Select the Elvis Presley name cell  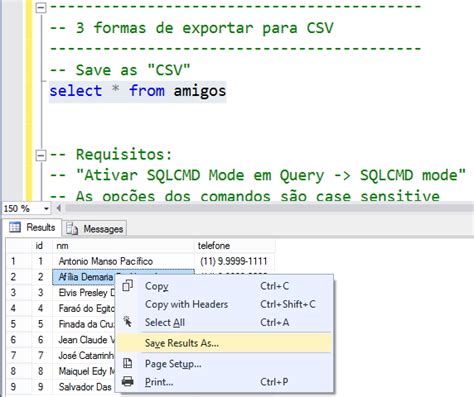coord(84,293)
